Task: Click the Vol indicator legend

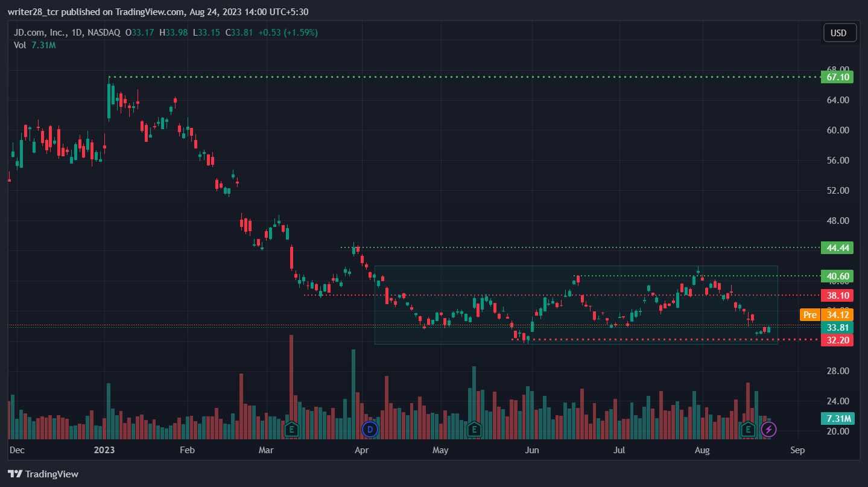Action: pos(21,45)
